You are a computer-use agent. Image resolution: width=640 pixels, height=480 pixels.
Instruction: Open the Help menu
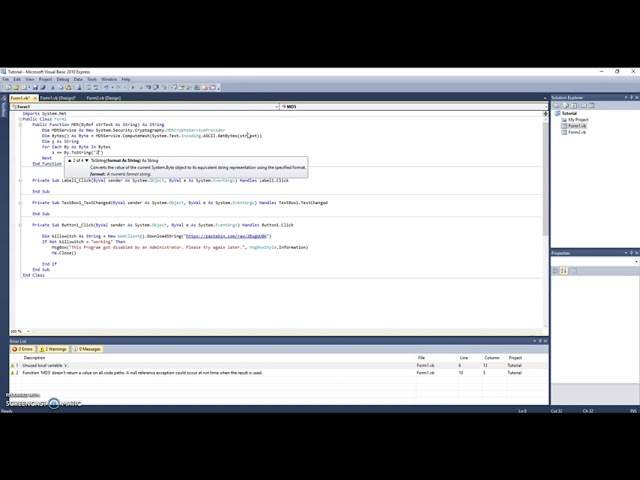[x=126, y=79]
